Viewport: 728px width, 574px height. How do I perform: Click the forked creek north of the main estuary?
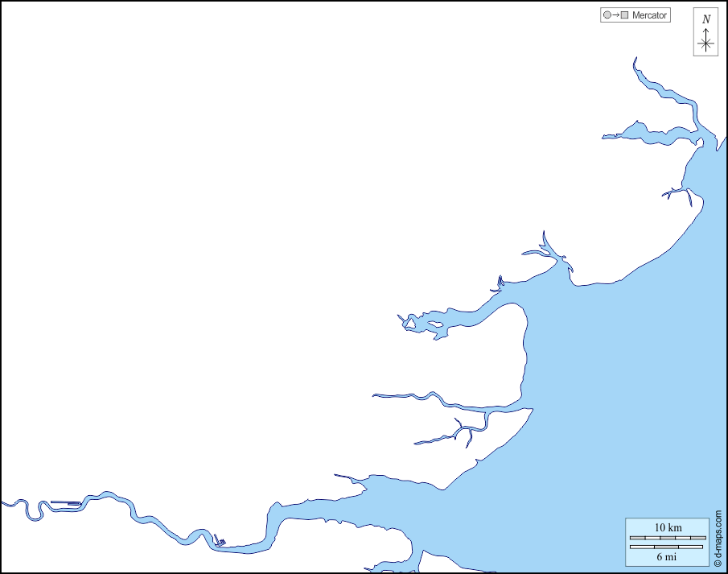460,435
